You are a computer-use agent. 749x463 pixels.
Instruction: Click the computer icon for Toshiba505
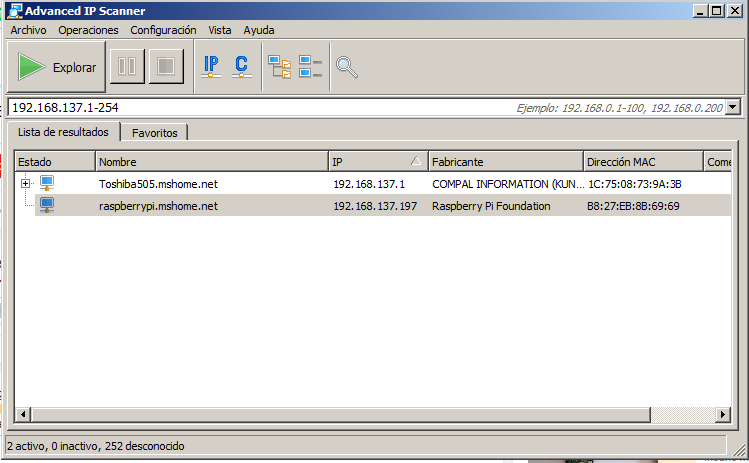[x=47, y=183]
